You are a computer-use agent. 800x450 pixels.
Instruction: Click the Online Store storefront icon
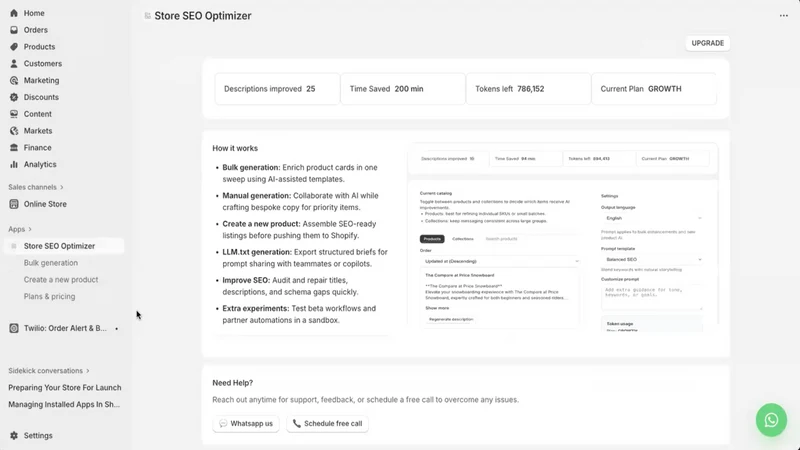[x=14, y=204]
